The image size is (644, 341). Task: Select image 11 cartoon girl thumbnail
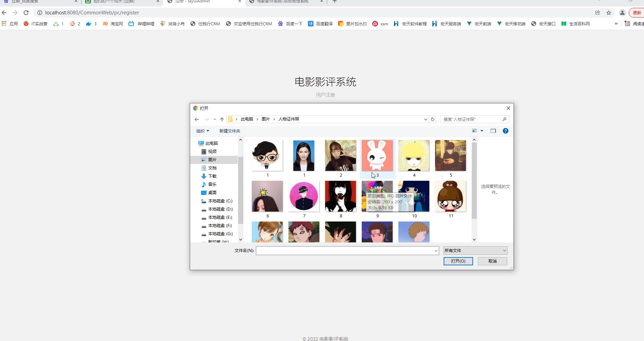click(450, 196)
